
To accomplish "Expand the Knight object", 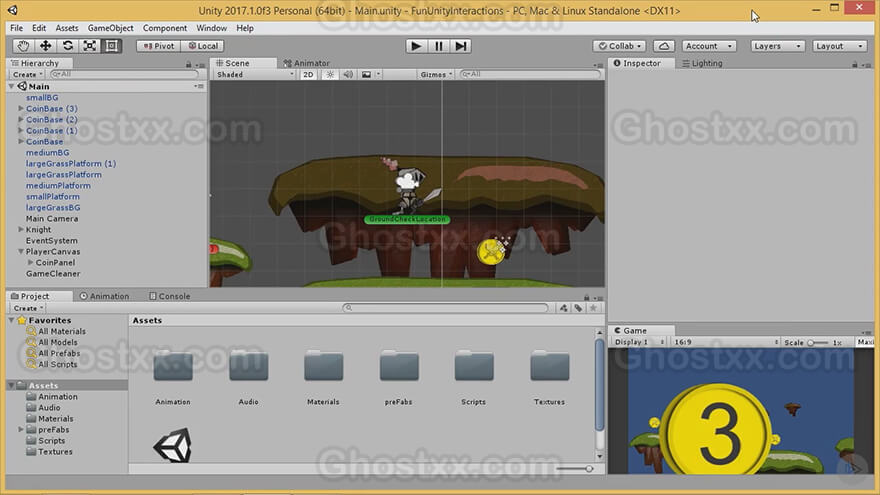I will 21,229.
